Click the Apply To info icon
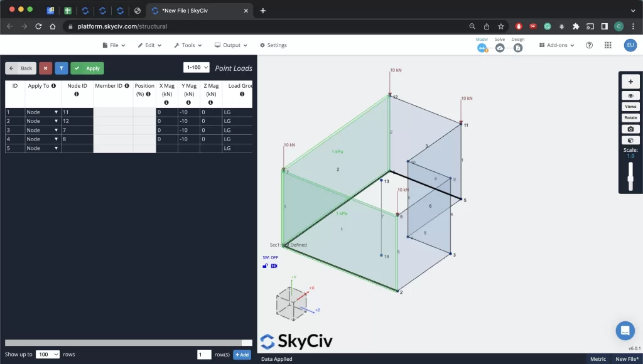The image size is (643, 364). pyautogui.click(x=54, y=86)
